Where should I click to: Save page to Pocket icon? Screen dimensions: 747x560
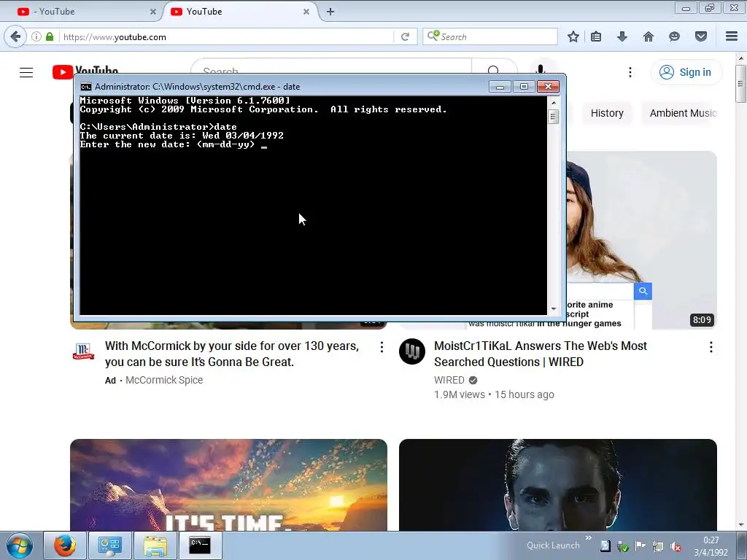click(x=701, y=36)
